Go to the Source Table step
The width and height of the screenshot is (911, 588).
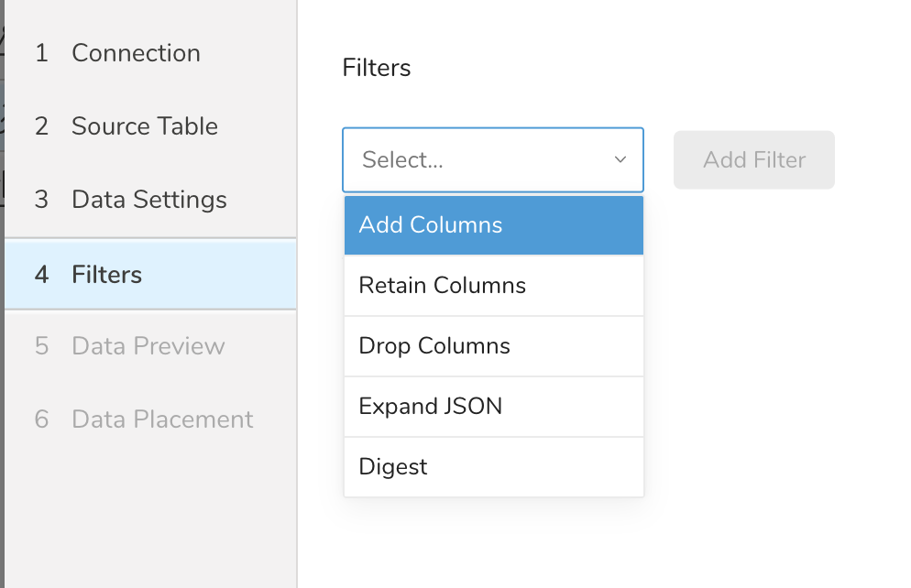[144, 126]
